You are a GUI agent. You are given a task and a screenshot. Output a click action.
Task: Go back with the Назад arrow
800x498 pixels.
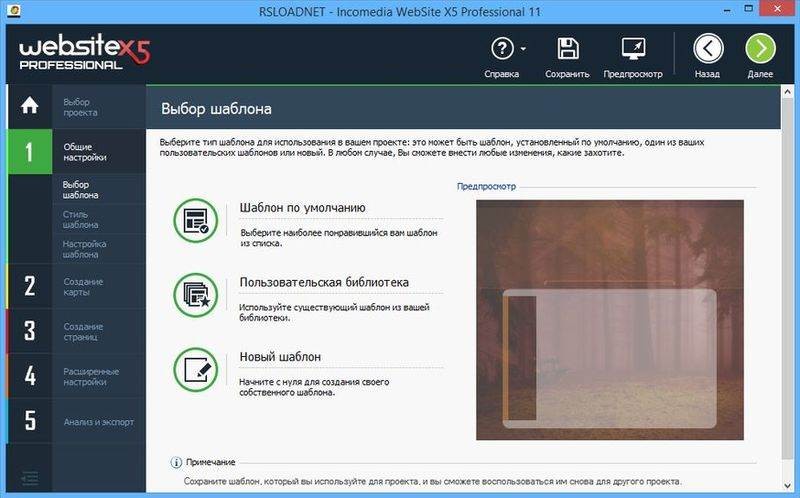tap(708, 49)
